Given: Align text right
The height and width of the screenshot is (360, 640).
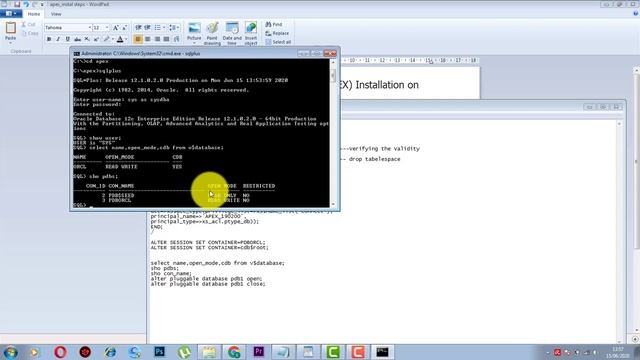Looking at the screenshot, I should 157,39.
